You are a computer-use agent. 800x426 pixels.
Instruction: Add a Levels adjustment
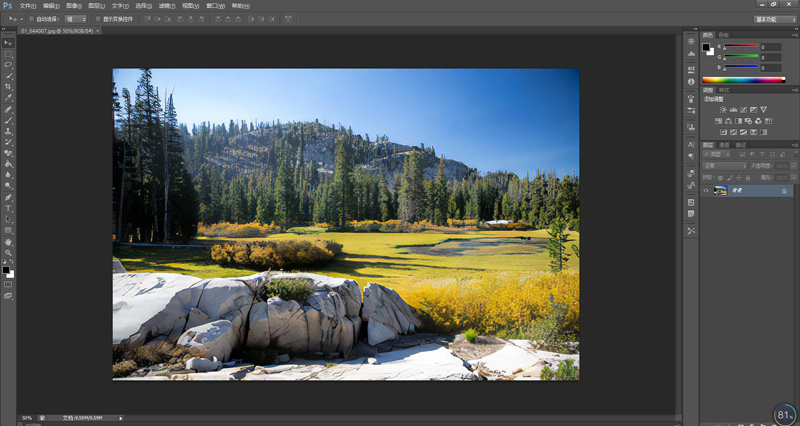pos(733,110)
